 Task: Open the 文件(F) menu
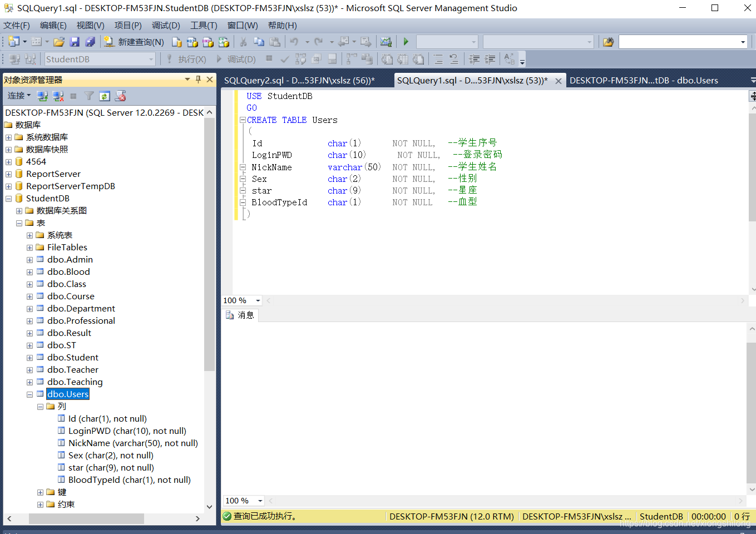tap(17, 26)
